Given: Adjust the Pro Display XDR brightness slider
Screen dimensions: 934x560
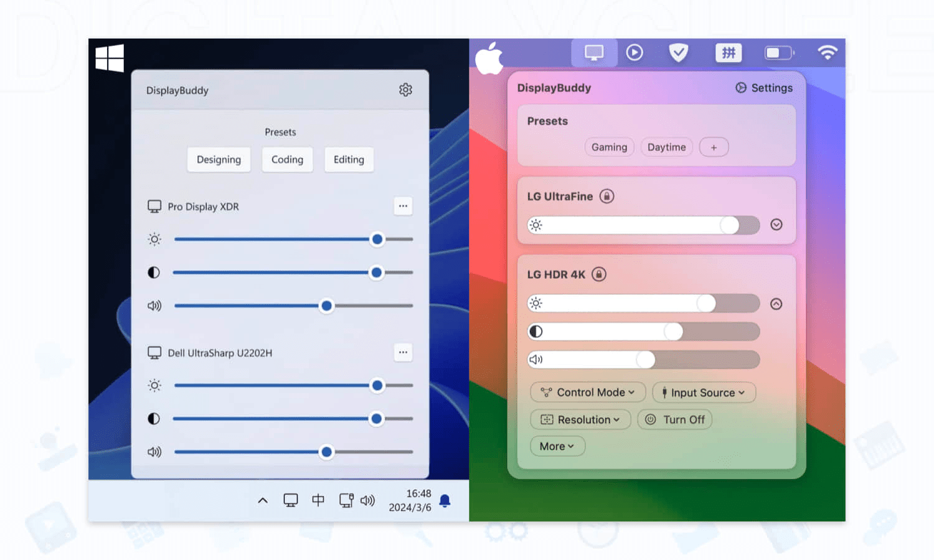Looking at the screenshot, I should point(377,239).
